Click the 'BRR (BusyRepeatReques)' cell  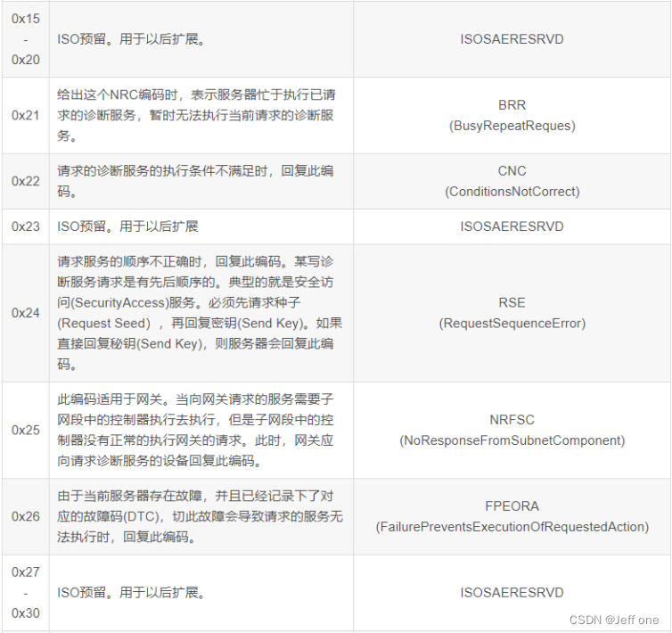(x=512, y=115)
